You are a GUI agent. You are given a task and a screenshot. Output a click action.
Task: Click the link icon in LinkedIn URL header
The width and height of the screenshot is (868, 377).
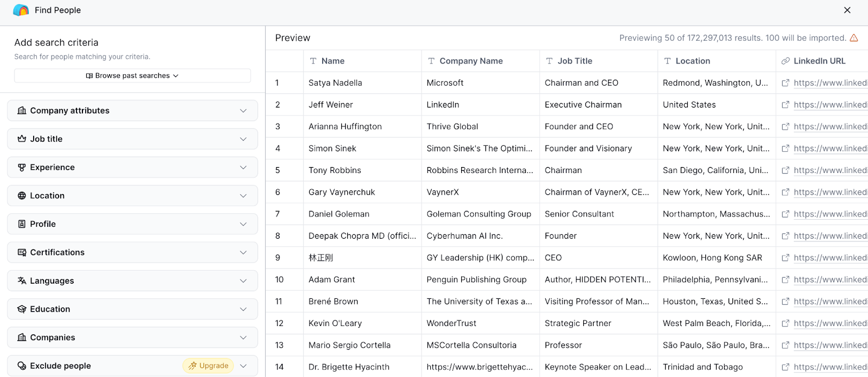[785, 61]
